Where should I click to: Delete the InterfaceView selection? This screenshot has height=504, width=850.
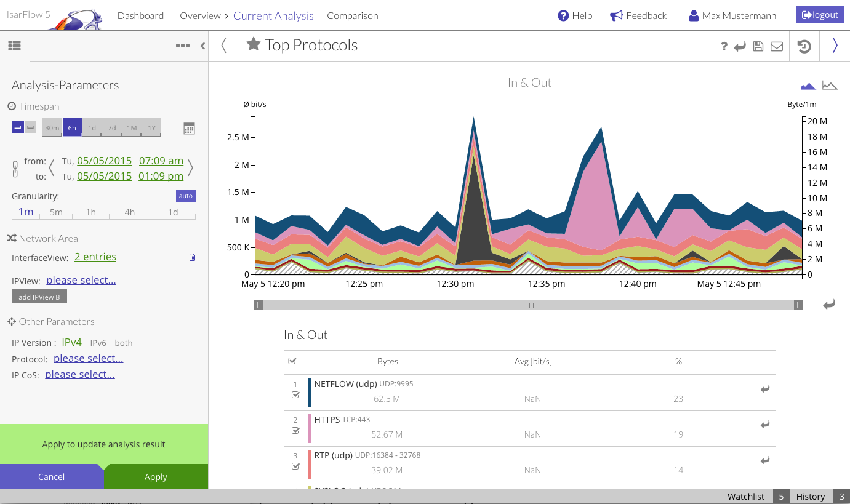click(x=192, y=257)
